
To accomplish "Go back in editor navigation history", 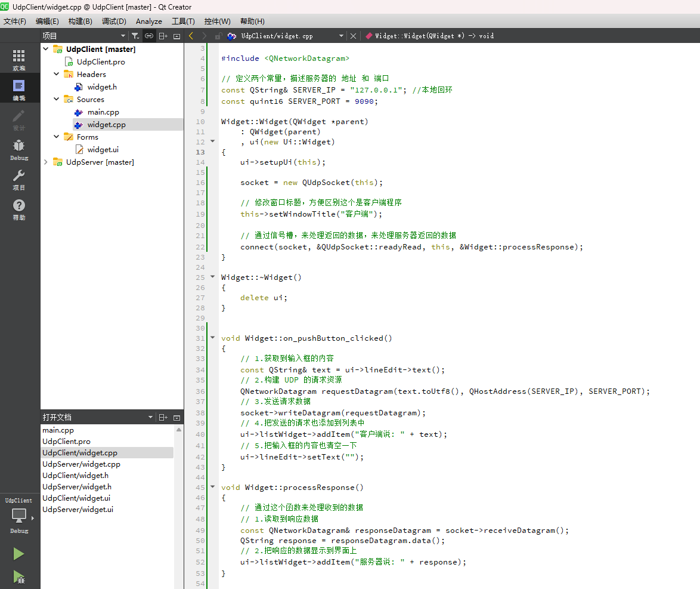I will 191,36.
